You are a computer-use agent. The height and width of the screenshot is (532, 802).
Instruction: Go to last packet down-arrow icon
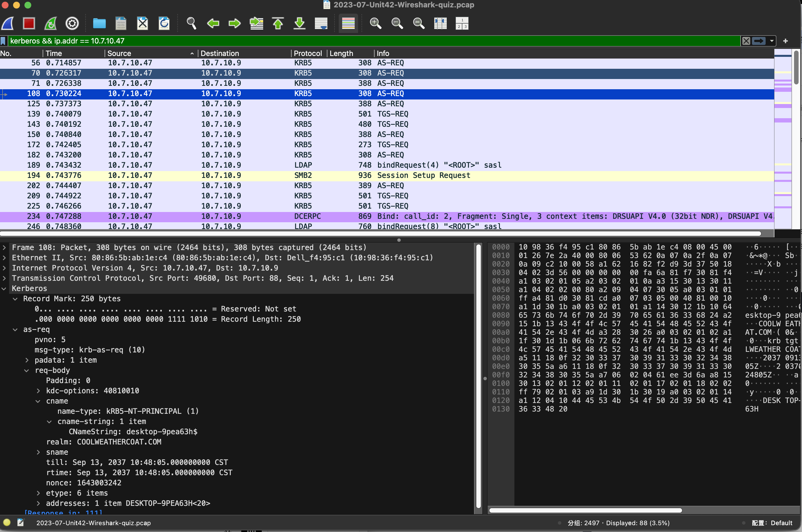[x=299, y=23]
